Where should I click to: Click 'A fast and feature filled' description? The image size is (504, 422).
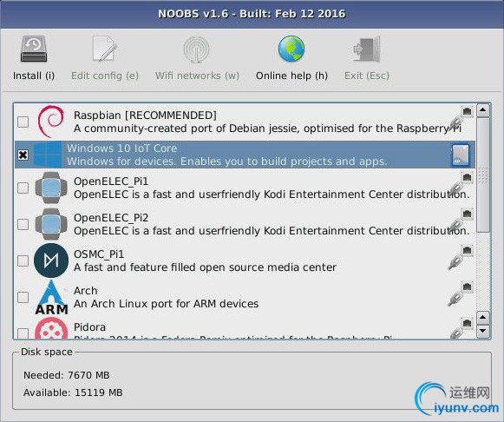pos(205,267)
